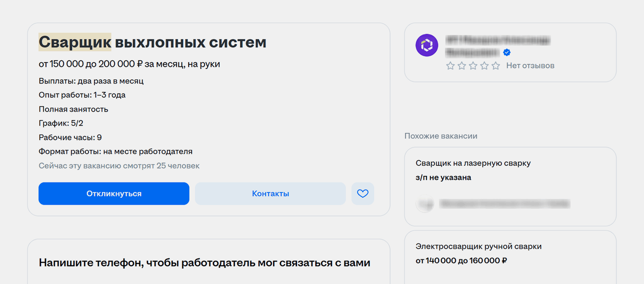The image size is (644, 284).
Task: Click the blurred employer name in the laser welding card
Action: pyautogui.click(x=505, y=204)
